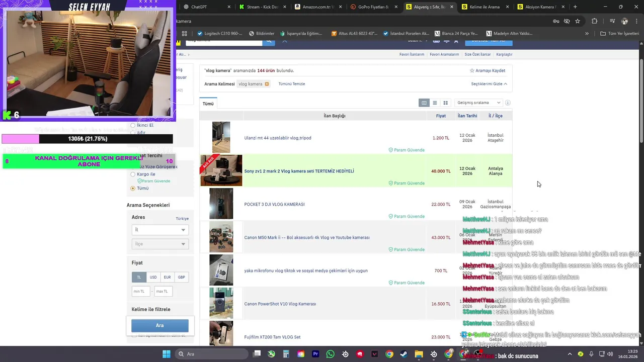Click the sorting info icon
The width and height of the screenshot is (644, 362).
508,103
